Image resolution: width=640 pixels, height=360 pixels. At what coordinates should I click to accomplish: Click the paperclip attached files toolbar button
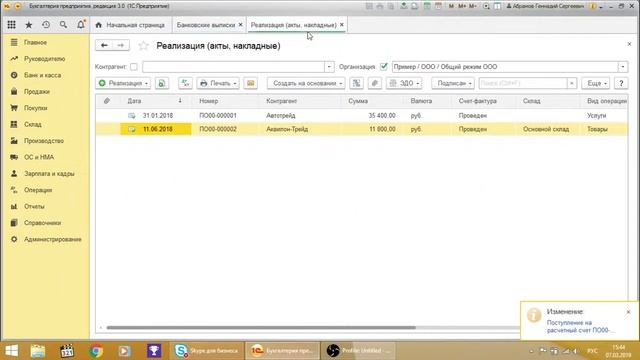tap(374, 83)
